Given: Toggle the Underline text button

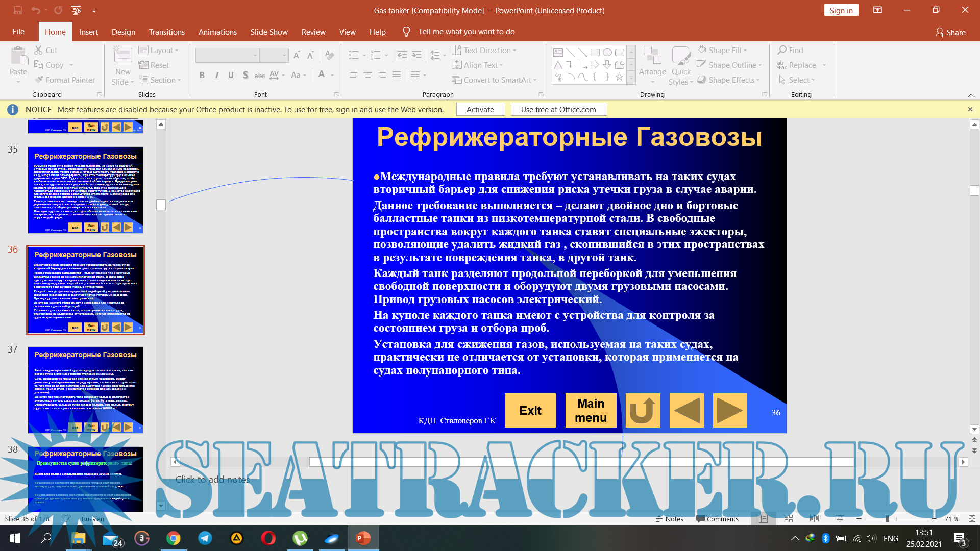Looking at the screenshot, I should 231,75.
